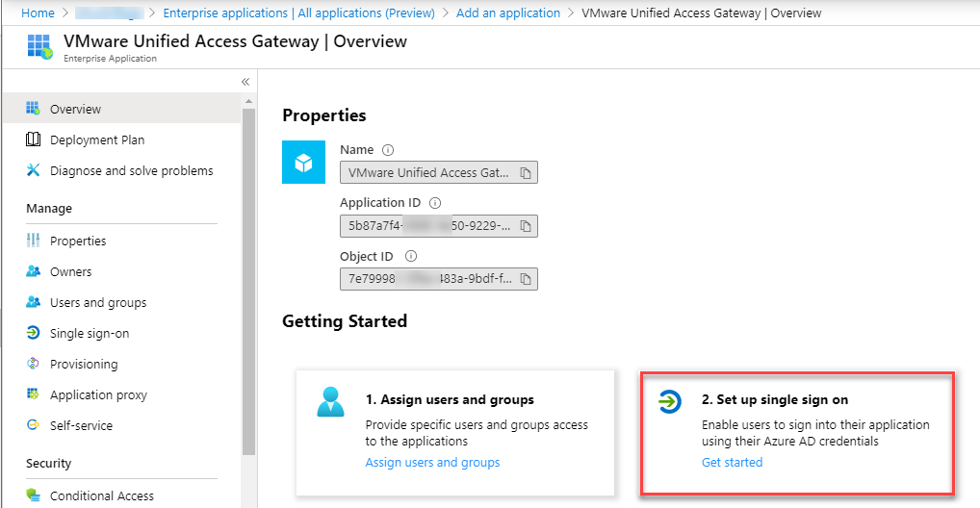
Task: Click the sidebar scrollbar thumb
Action: click(x=248, y=281)
